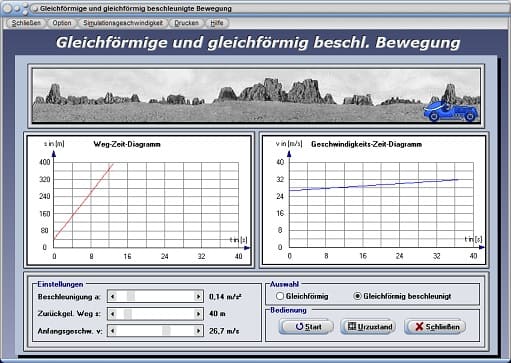Click the Urzustand reset button
This screenshot has height=363, width=511.
(x=368, y=327)
